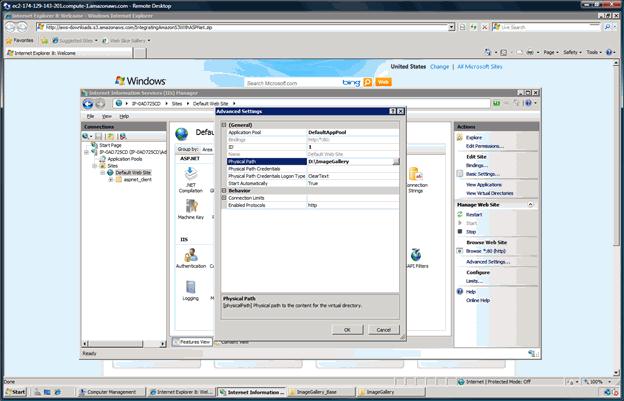Click the Bindings action link

pos(477,165)
